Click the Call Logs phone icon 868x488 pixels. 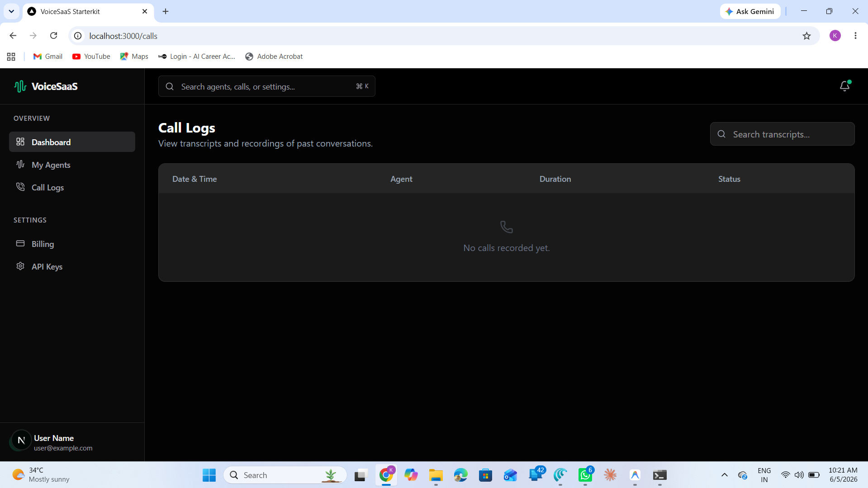(x=20, y=187)
